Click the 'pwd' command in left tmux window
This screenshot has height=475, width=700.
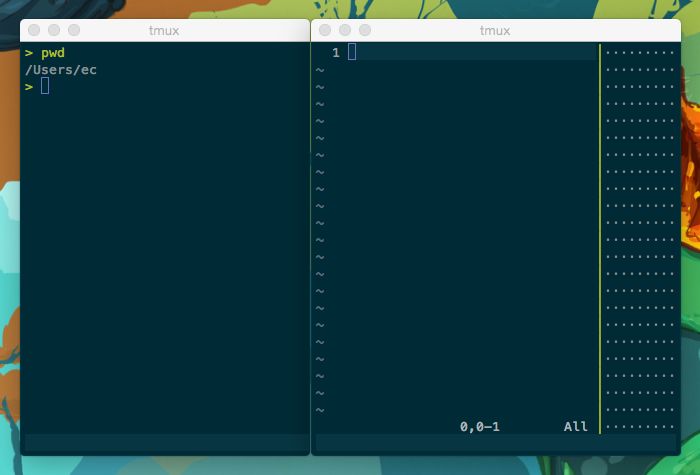53,53
